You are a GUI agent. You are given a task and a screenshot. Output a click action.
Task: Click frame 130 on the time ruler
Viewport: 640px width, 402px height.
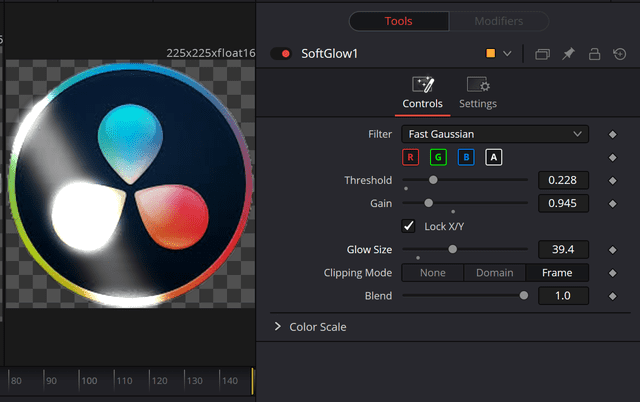pos(195,381)
